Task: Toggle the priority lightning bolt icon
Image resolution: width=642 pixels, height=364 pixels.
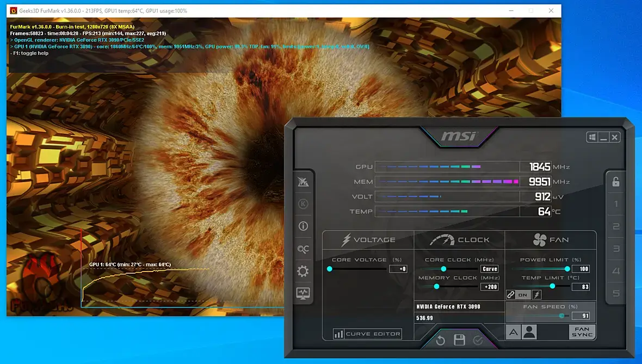Action: (x=537, y=295)
